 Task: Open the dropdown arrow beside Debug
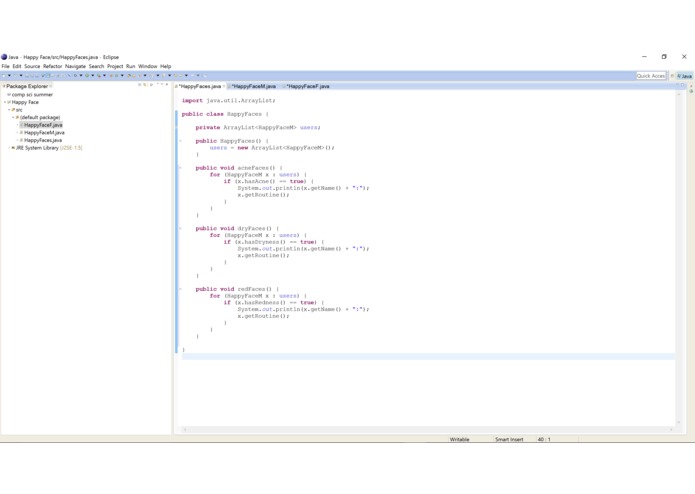[x=81, y=76]
